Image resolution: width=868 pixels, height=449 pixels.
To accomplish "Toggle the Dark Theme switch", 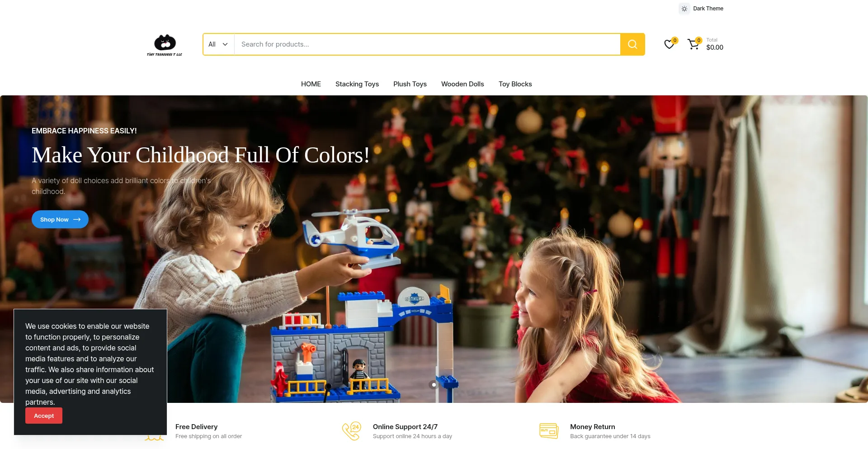I will (701, 9).
